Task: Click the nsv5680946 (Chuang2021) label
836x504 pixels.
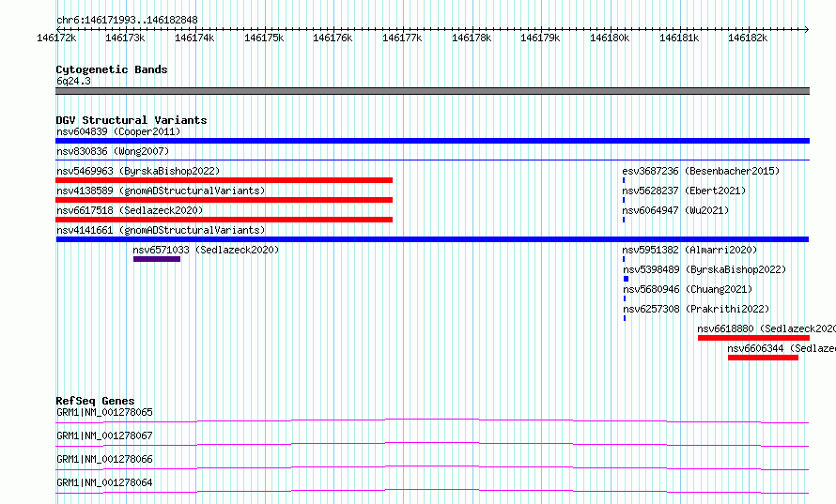Action: (x=688, y=289)
